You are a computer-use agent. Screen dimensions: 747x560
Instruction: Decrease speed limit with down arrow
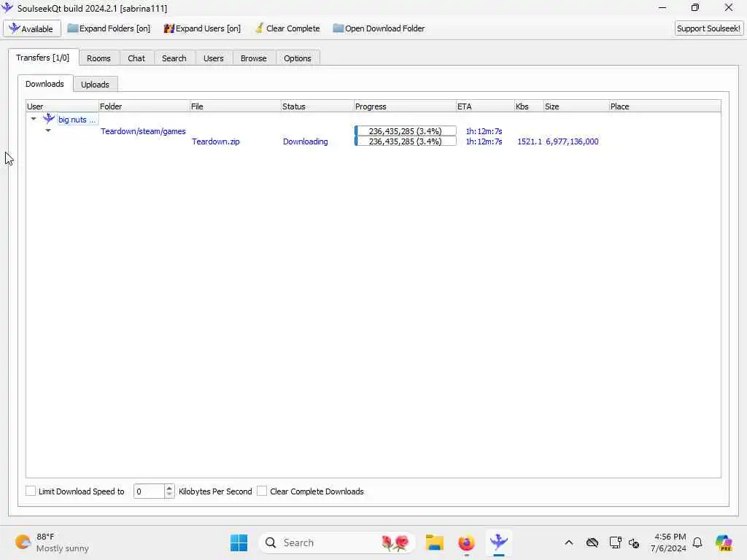[x=169, y=495]
